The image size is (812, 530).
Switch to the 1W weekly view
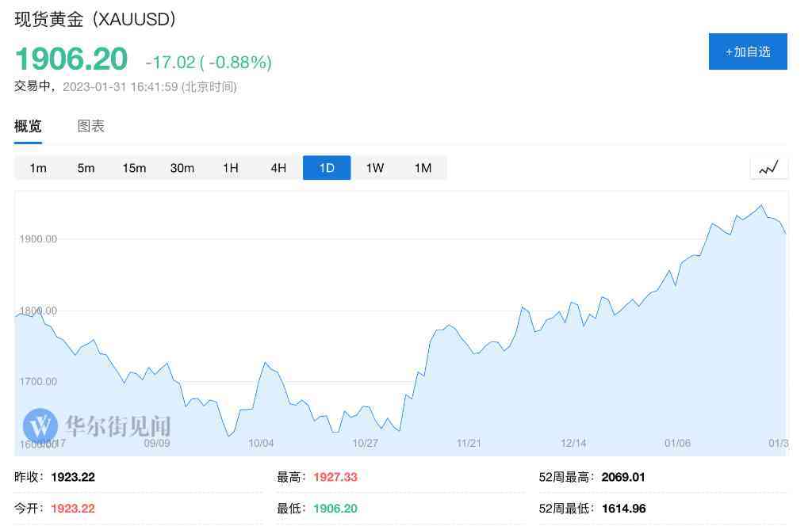374,168
